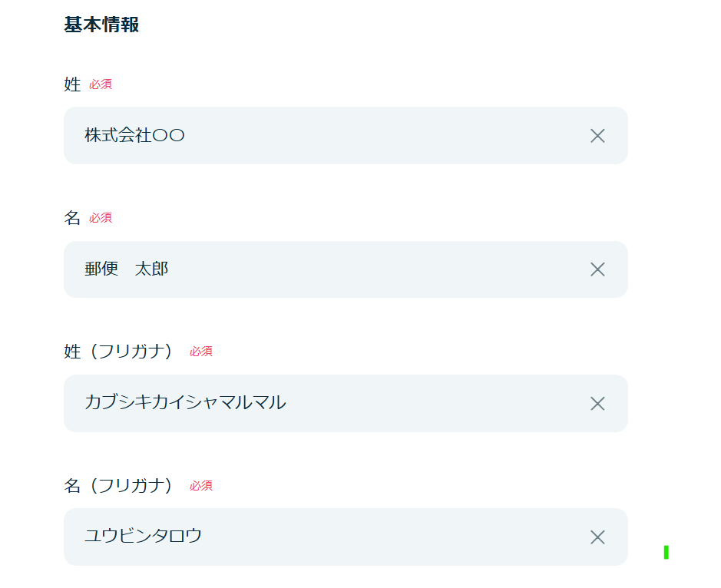Click the 必須 badge beside the 姓 label
This screenshot has width=721, height=588.
[x=101, y=84]
